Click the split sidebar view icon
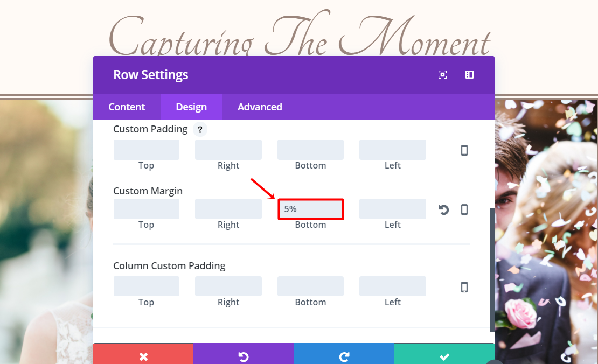Image resolution: width=598 pixels, height=364 pixels. [x=469, y=75]
